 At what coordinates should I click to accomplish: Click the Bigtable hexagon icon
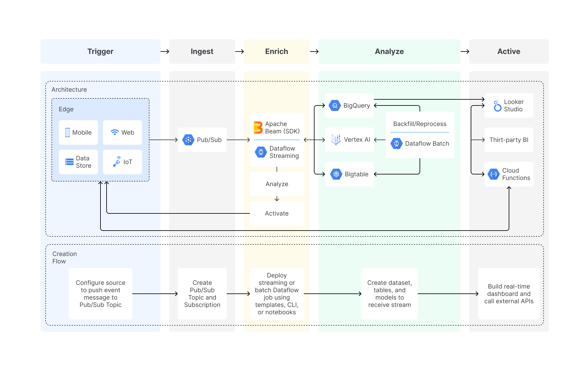(336, 174)
